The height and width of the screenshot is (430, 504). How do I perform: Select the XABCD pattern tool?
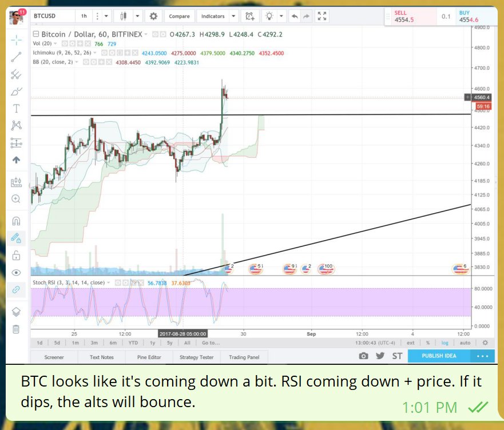(x=16, y=125)
